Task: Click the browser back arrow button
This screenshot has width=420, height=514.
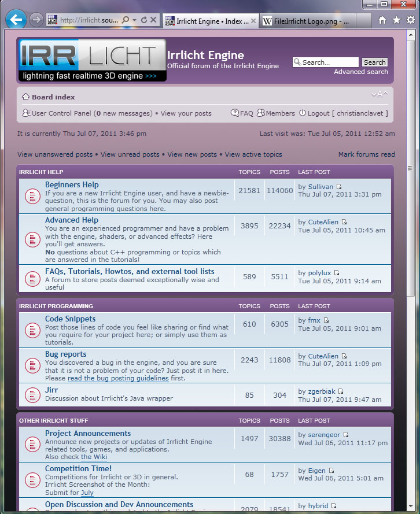Action: 15,20
